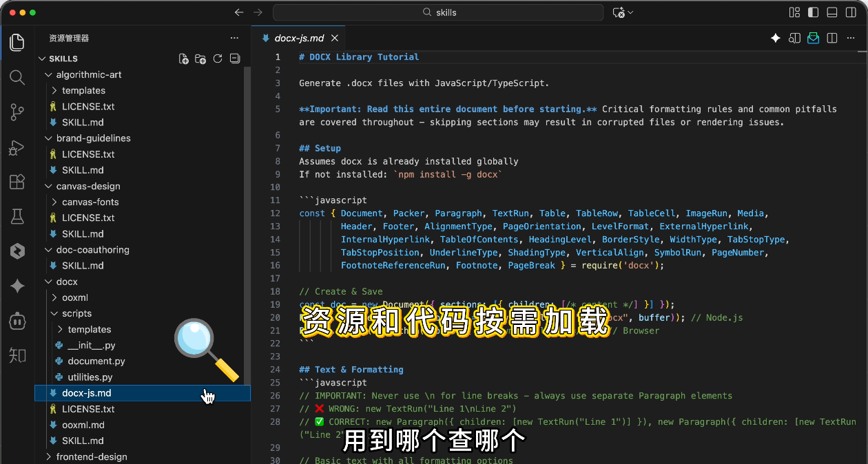Viewport: 868px width, 464px height.
Task: Open the chat dropdown arrow in title bar
Action: pyautogui.click(x=630, y=12)
